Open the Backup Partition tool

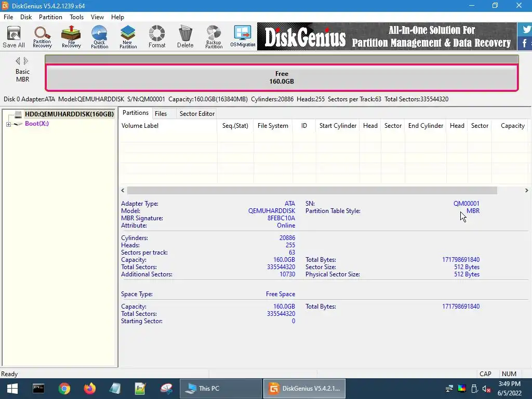pos(214,37)
